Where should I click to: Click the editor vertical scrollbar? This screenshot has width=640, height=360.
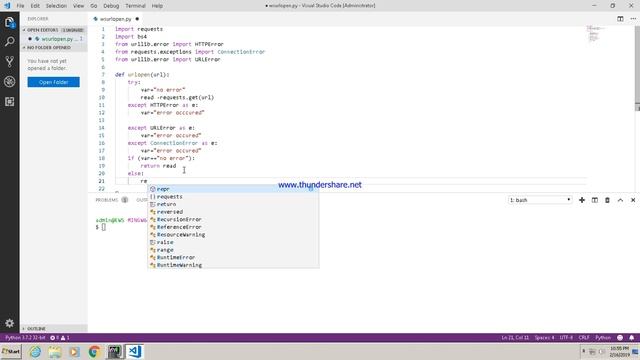pyautogui.click(x=637, y=108)
